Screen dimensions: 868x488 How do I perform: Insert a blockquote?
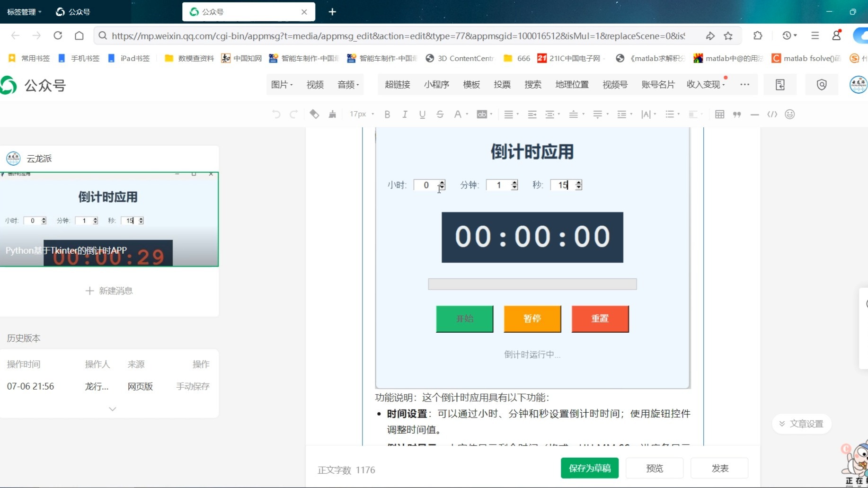pyautogui.click(x=737, y=114)
